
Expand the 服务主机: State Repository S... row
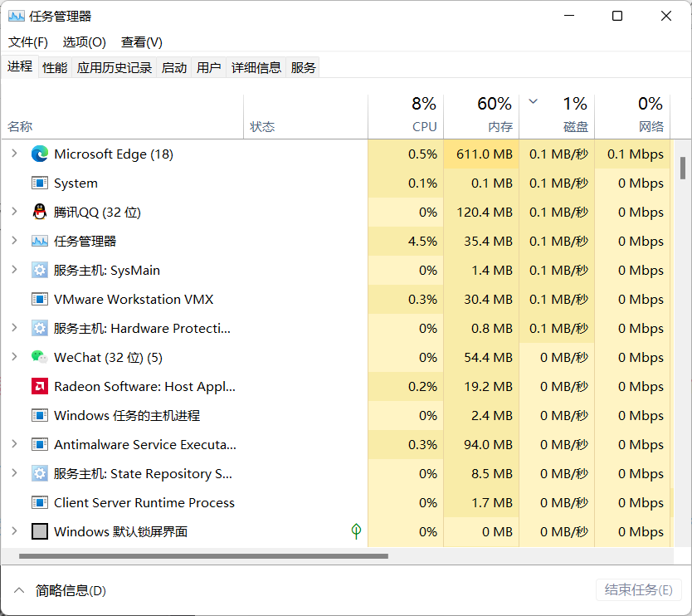(x=14, y=473)
